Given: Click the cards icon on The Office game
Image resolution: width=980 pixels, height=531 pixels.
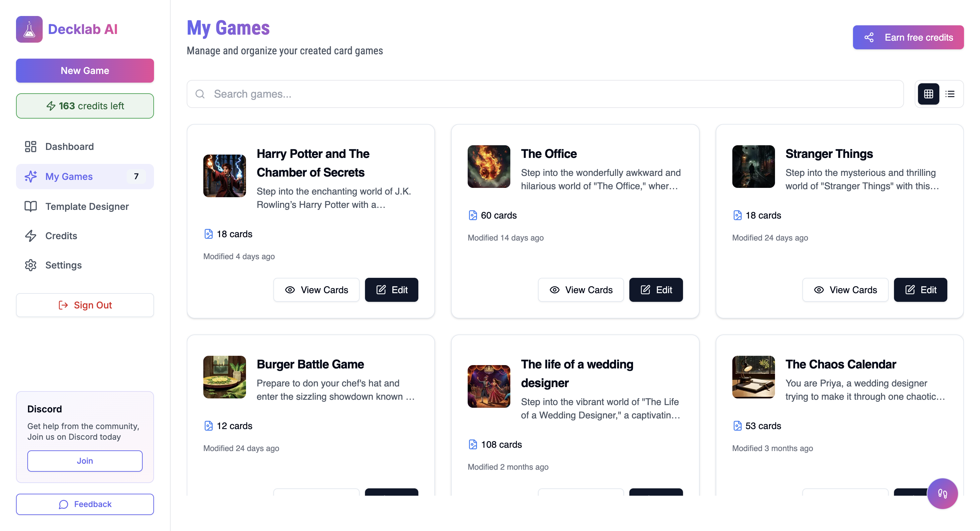Looking at the screenshot, I should tap(473, 215).
